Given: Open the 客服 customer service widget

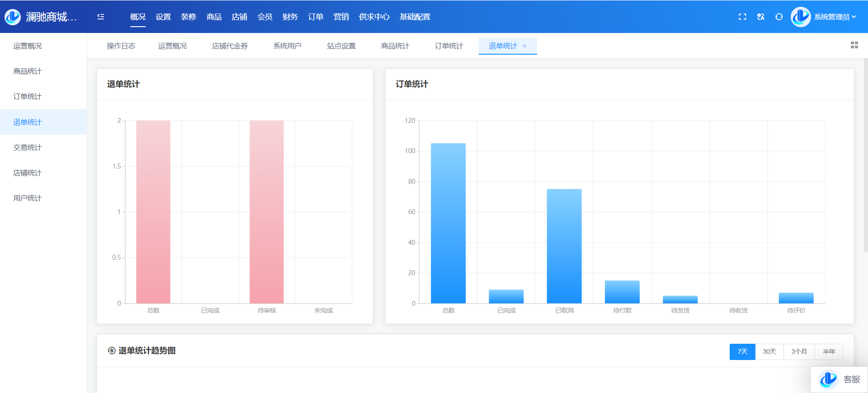Looking at the screenshot, I should [840, 379].
